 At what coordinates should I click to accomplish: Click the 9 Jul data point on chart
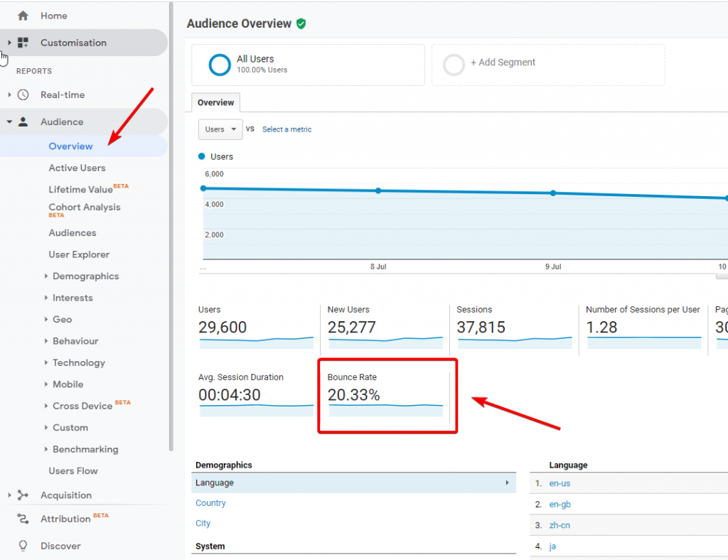click(553, 193)
